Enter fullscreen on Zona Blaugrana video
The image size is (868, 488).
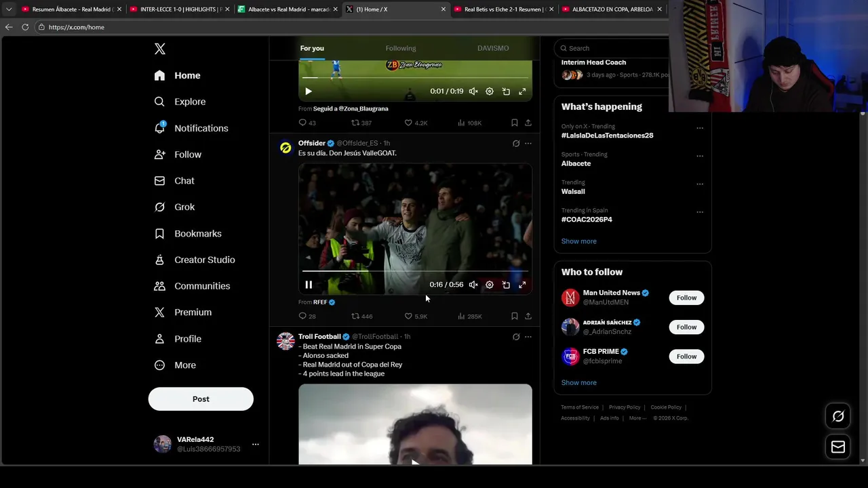tap(522, 91)
